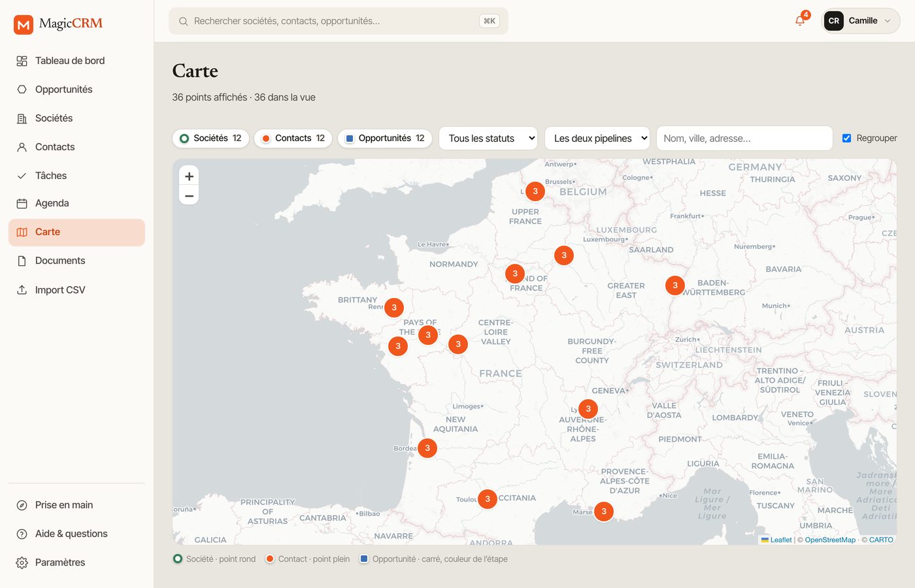The height and width of the screenshot is (588, 915).
Task: Expand the Camille user menu chevron
Action: coord(888,21)
